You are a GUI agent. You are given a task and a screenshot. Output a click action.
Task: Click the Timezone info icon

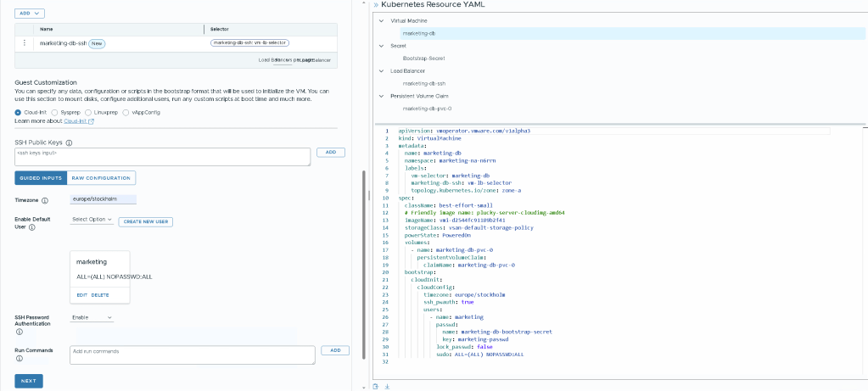point(44,200)
